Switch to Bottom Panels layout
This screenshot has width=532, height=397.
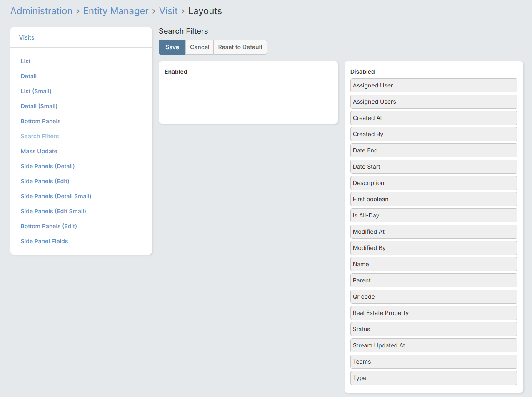pos(40,121)
